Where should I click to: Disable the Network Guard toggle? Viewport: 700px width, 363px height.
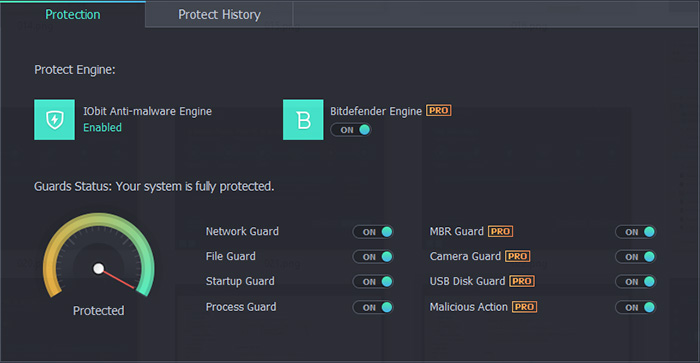point(373,232)
